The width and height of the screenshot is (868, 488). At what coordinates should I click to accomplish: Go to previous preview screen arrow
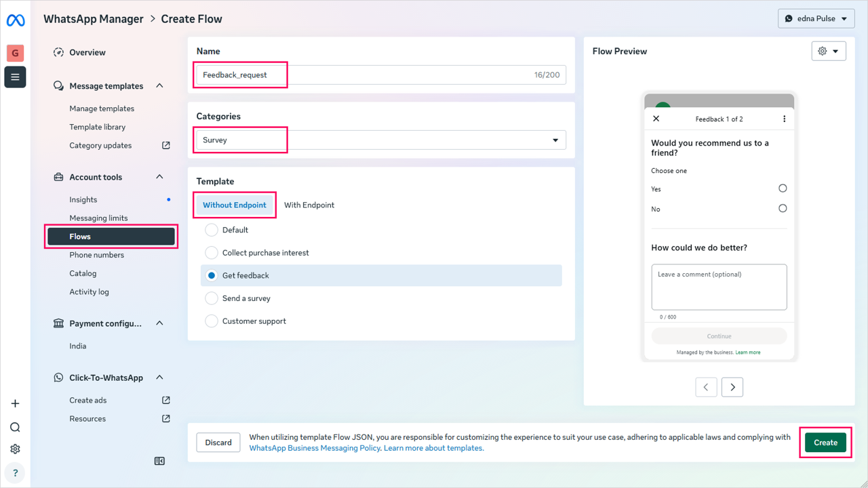(x=706, y=387)
